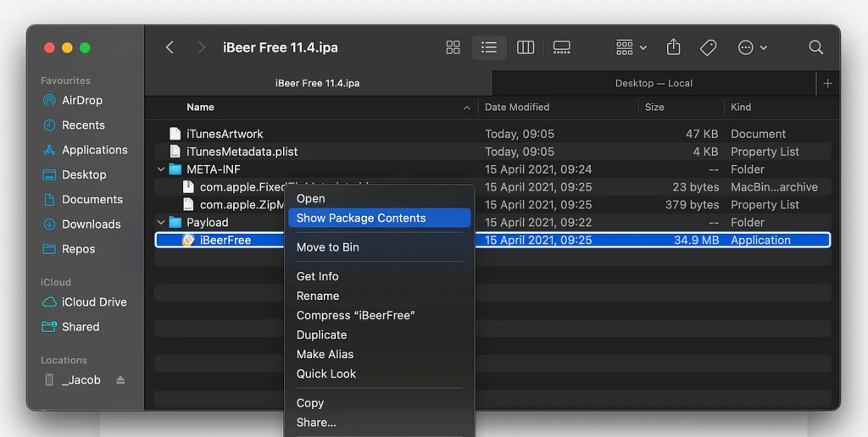868x437 pixels.
Task: Open the more actions ellipsis menu
Action: tap(752, 47)
